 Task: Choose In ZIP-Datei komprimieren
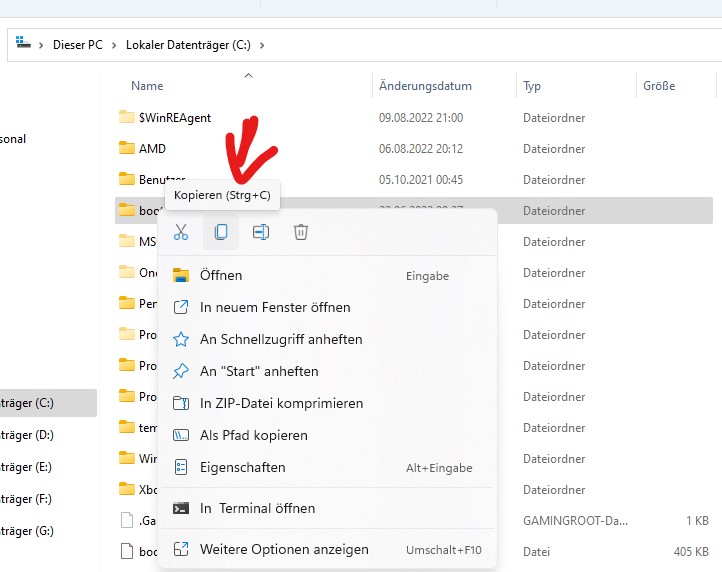point(327,403)
